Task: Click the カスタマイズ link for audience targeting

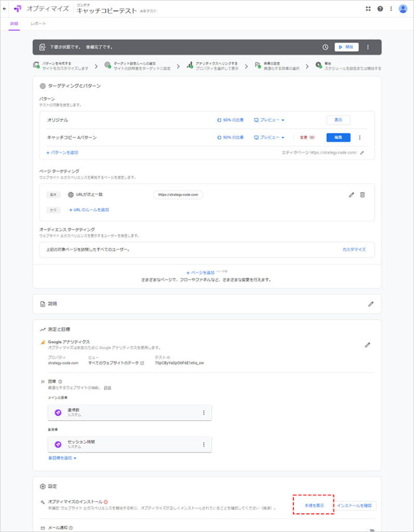Action: point(354,249)
